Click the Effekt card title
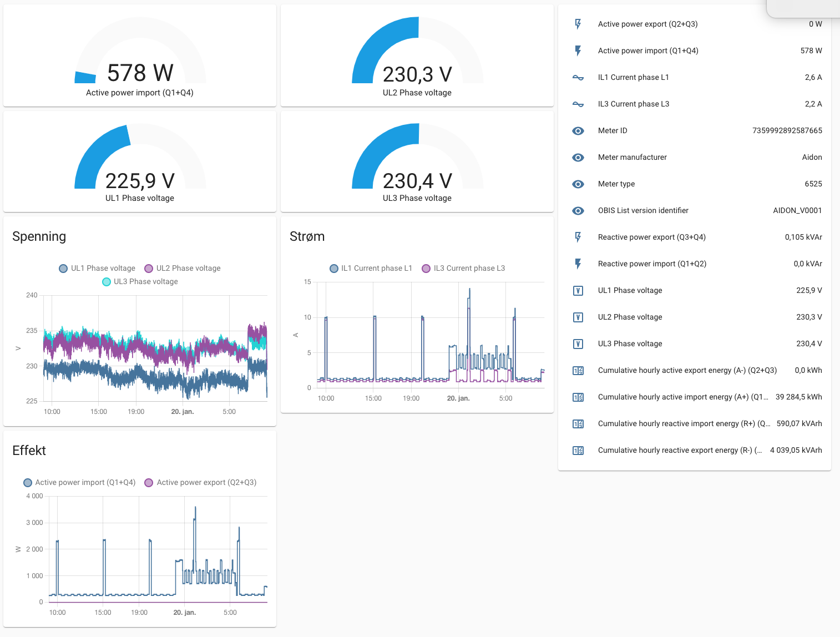 click(x=29, y=451)
